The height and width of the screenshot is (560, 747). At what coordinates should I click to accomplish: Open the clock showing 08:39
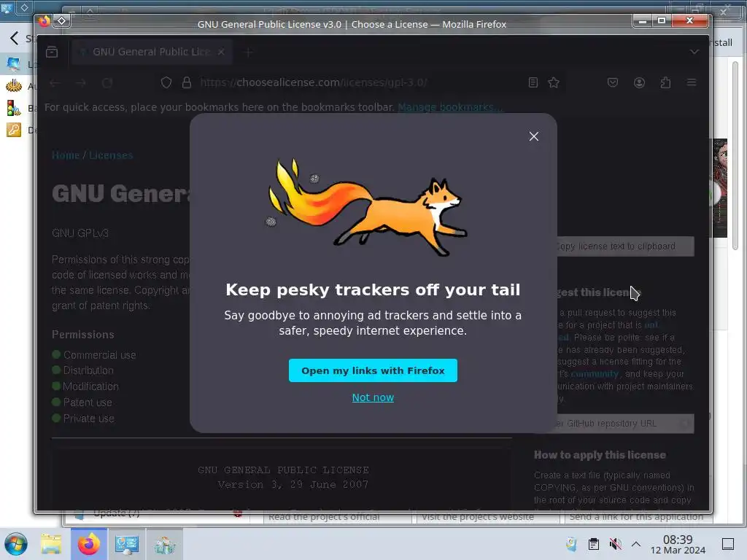678,544
